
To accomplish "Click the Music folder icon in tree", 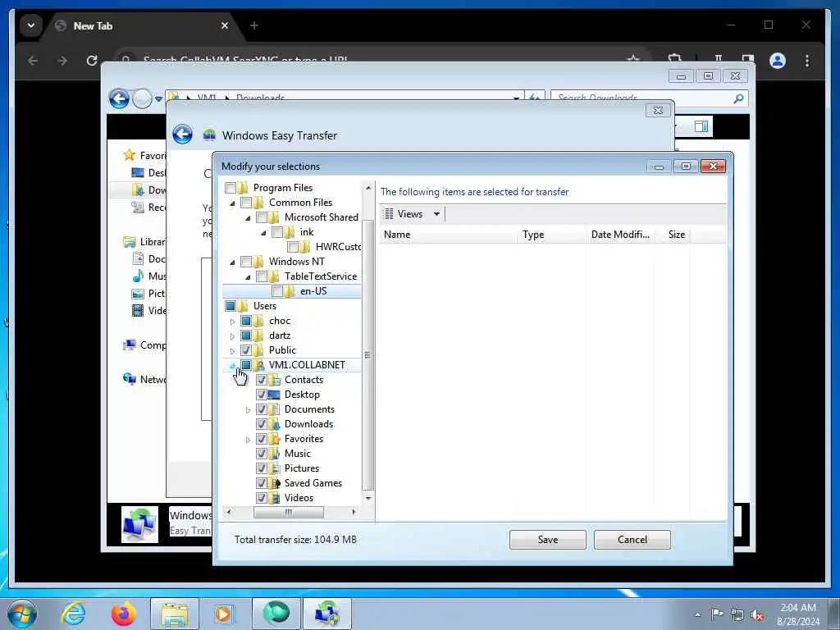I will [274, 453].
